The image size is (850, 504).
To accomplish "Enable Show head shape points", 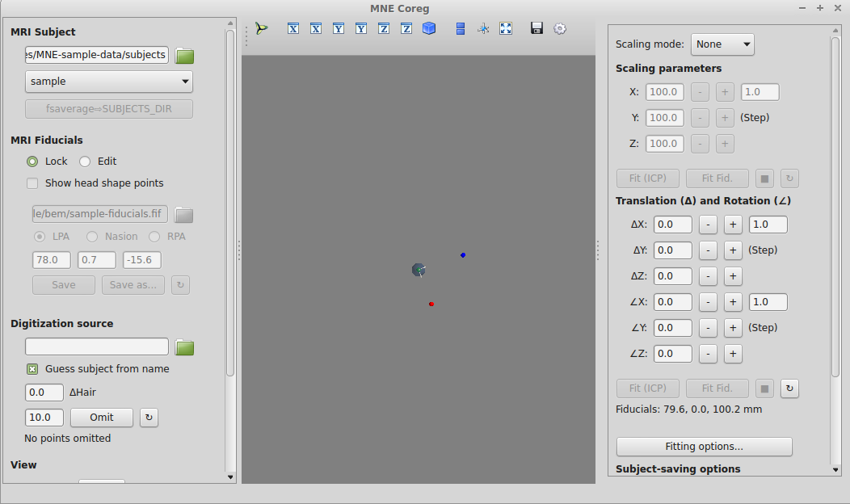I will pyautogui.click(x=32, y=183).
